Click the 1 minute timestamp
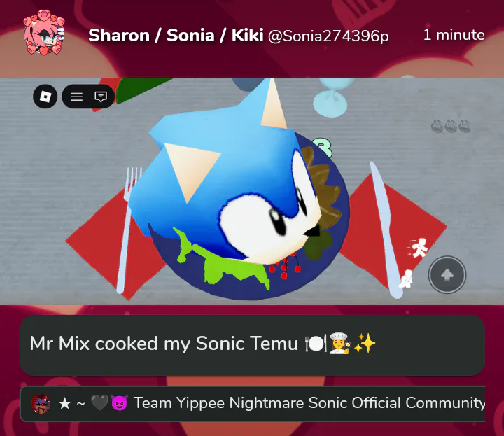504x436 pixels. click(x=454, y=35)
